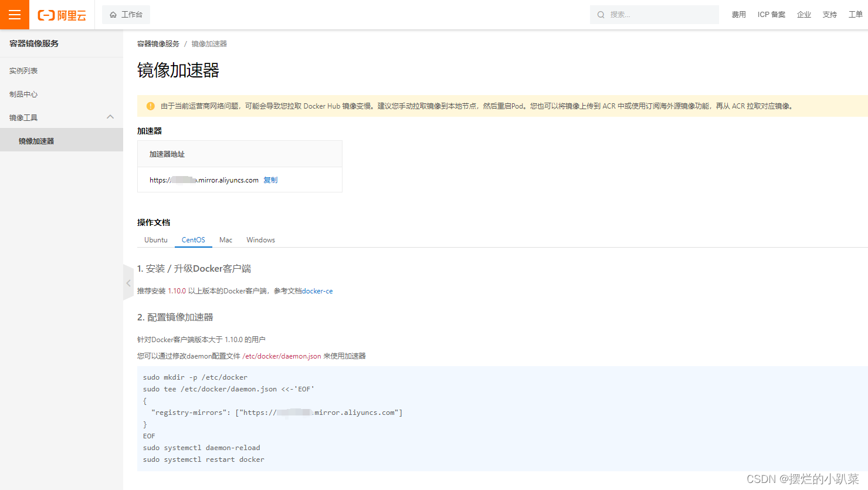Click the search magnifier icon

click(601, 15)
